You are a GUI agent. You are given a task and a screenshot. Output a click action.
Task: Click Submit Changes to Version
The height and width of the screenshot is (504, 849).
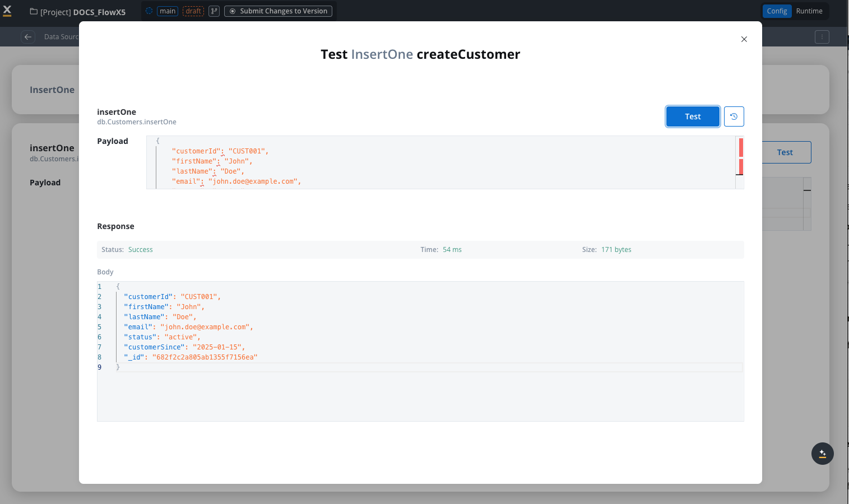pos(278,11)
